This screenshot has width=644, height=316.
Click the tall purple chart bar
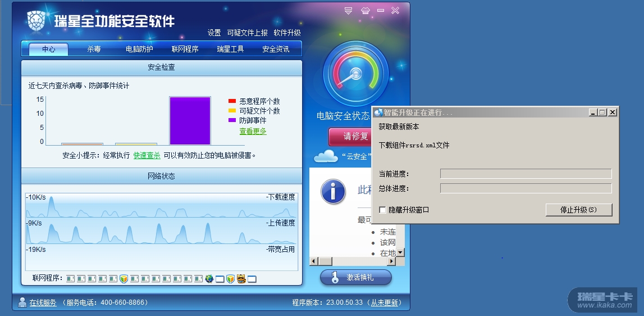(x=190, y=120)
